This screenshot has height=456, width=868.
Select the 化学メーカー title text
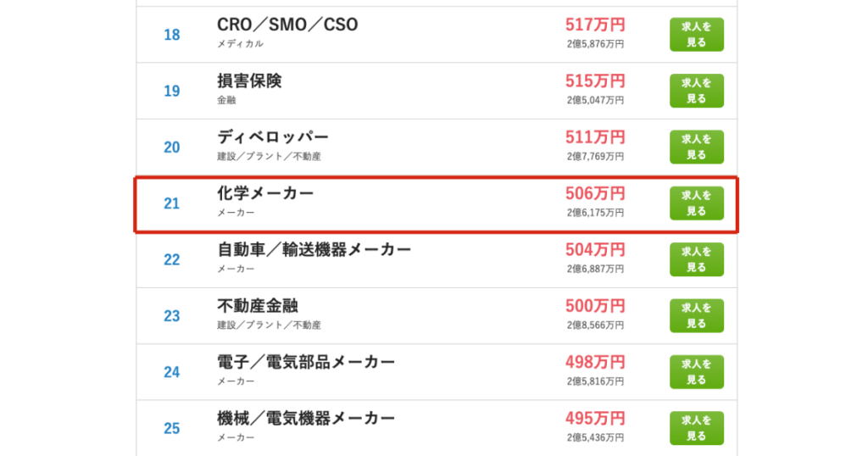point(265,193)
